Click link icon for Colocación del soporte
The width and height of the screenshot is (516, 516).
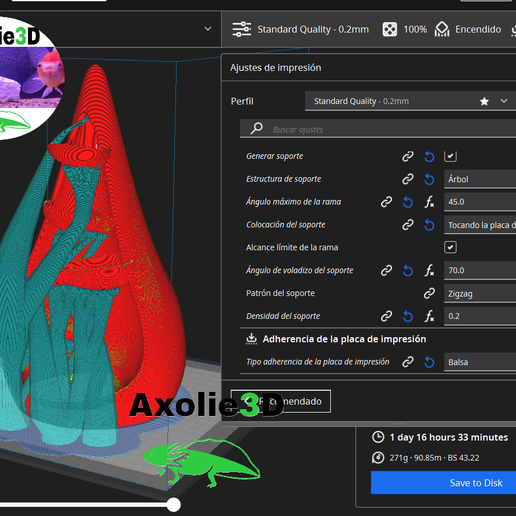(408, 225)
